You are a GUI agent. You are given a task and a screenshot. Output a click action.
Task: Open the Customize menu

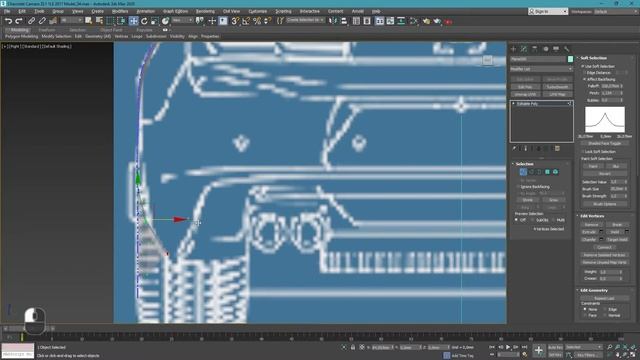click(x=258, y=11)
